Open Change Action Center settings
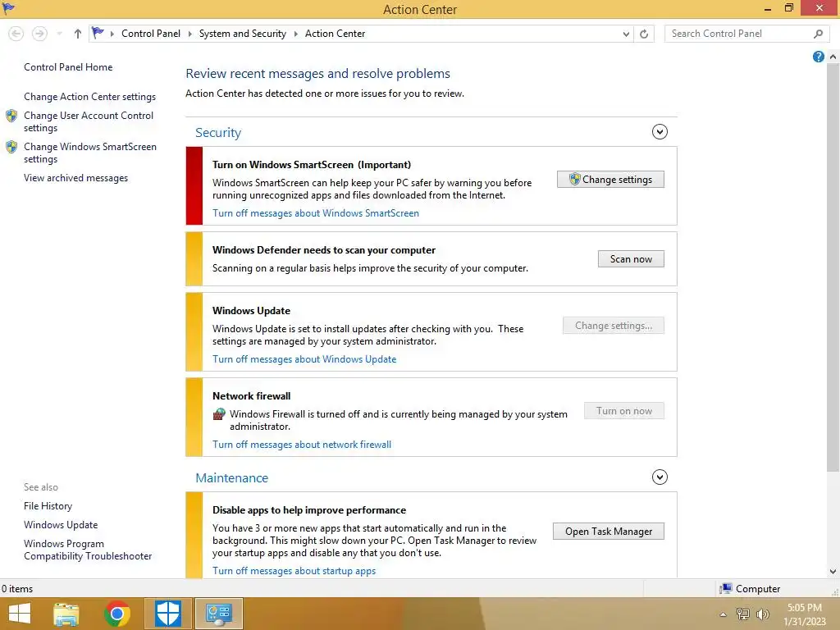This screenshot has height=630, width=840. point(89,97)
